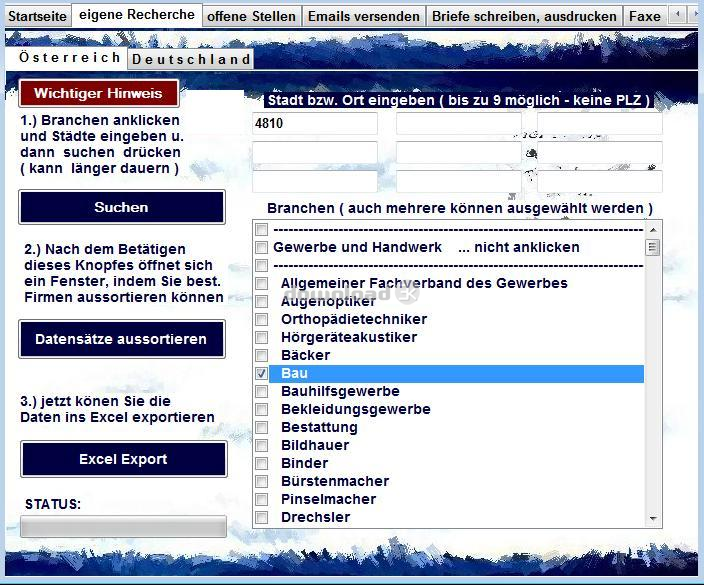Select the Bau list row text
Image resolution: width=704 pixels, height=585 pixels.
click(x=295, y=373)
